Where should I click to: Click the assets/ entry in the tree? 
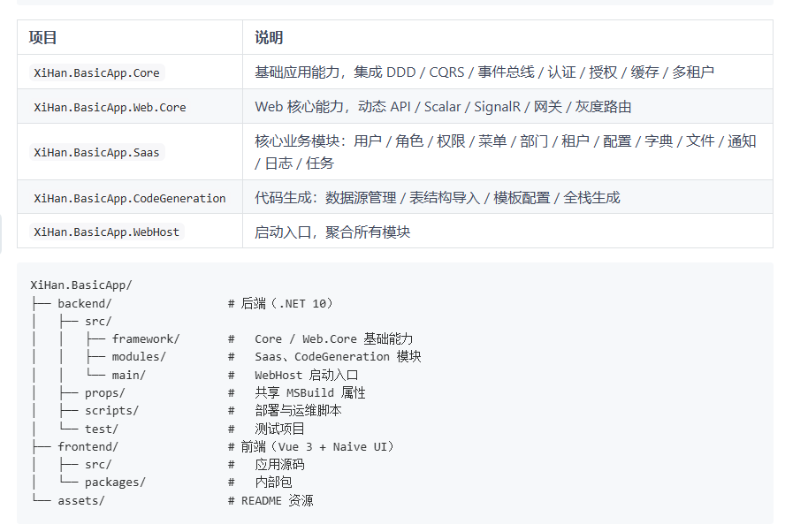tap(81, 500)
